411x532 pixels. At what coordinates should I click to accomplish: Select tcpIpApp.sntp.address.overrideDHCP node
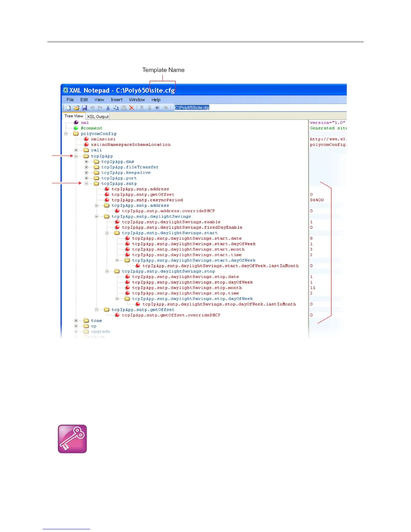coord(168,211)
